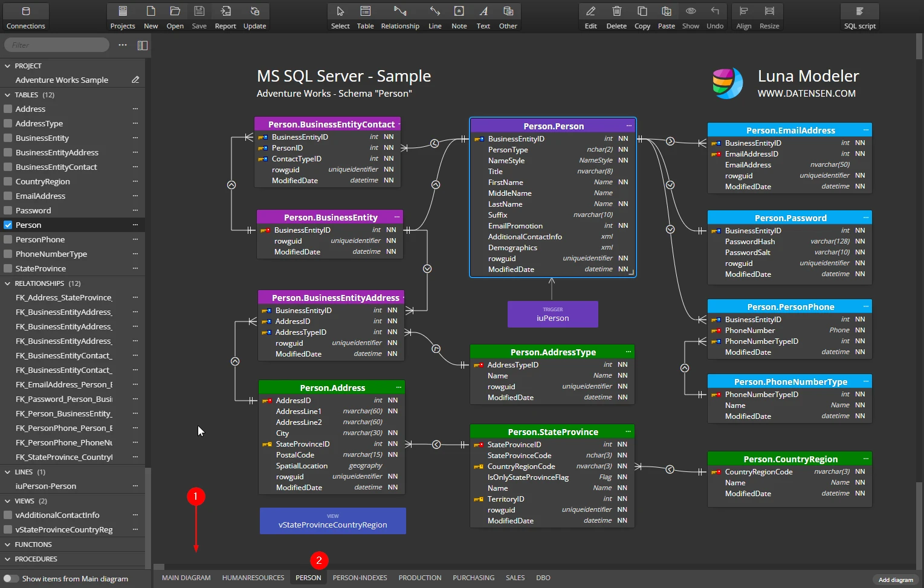The image size is (924, 588).
Task: Open the Connections panel
Action: (x=25, y=17)
